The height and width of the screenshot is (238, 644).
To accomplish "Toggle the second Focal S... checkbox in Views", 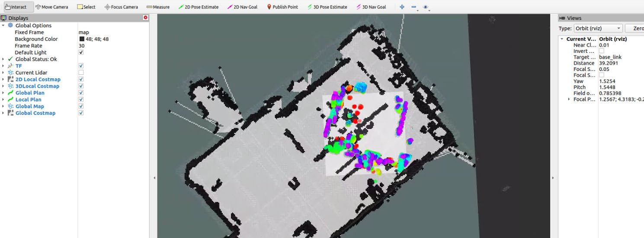I will pyautogui.click(x=602, y=75).
